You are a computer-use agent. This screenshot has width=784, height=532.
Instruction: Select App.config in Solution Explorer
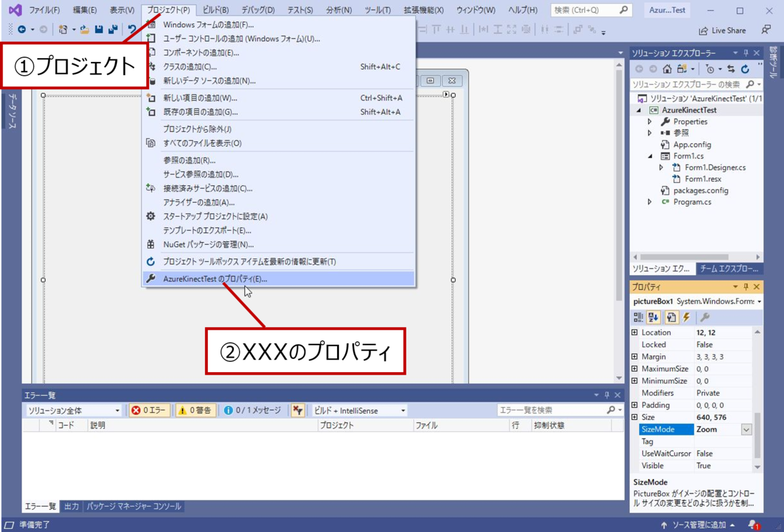692,144
